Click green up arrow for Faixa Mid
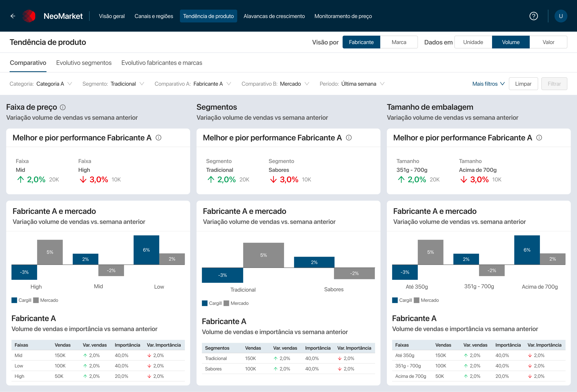577x392 pixels. (x=21, y=179)
